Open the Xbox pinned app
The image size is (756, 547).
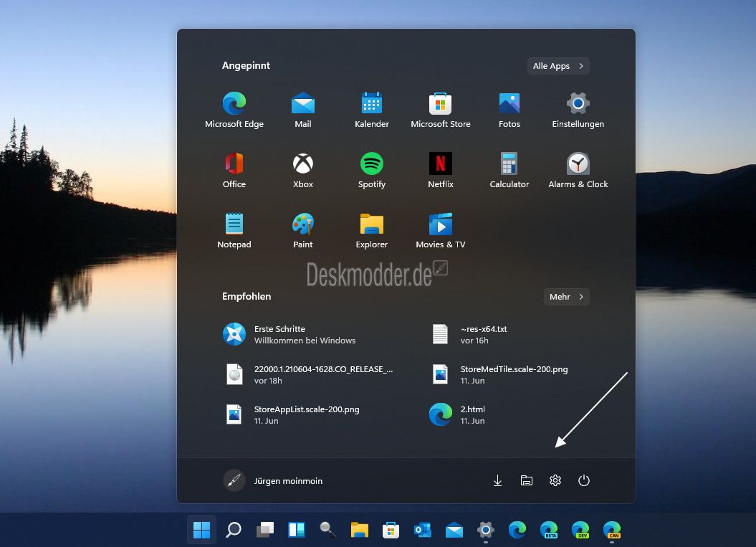point(303,171)
